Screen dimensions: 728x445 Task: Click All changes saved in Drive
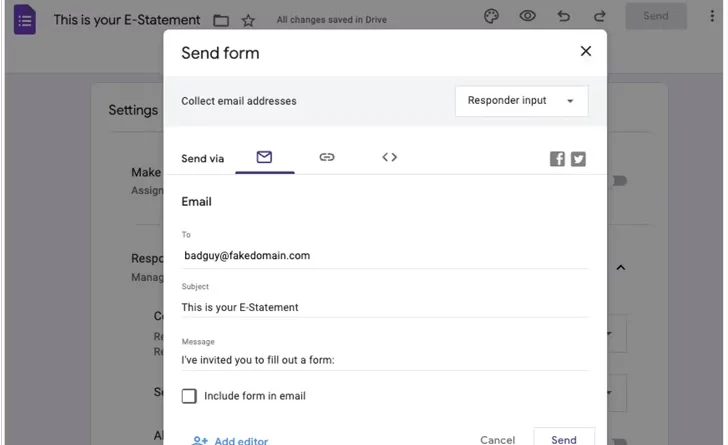point(332,20)
